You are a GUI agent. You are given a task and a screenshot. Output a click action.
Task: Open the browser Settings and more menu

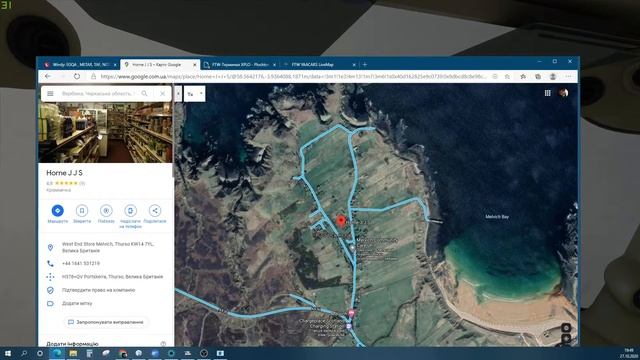tap(569, 76)
